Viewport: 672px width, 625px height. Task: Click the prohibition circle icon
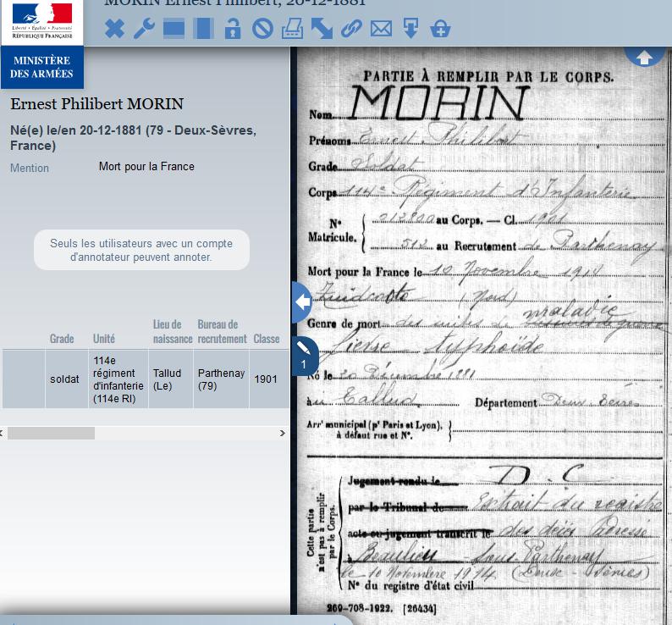tap(262, 29)
